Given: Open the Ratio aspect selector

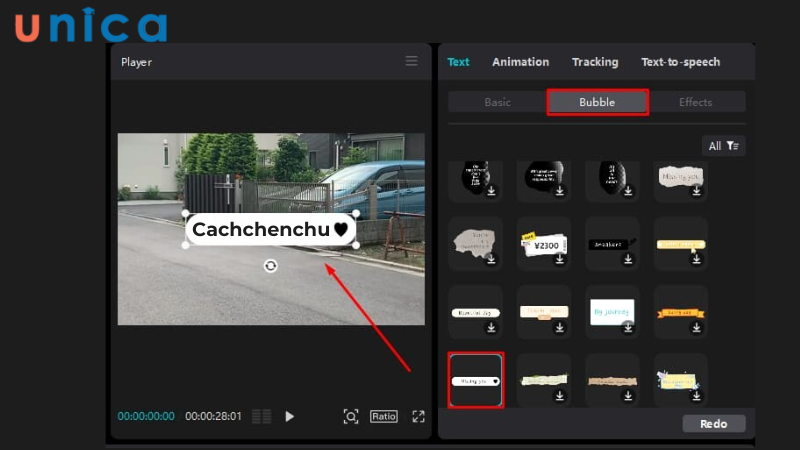Looking at the screenshot, I should (384, 416).
